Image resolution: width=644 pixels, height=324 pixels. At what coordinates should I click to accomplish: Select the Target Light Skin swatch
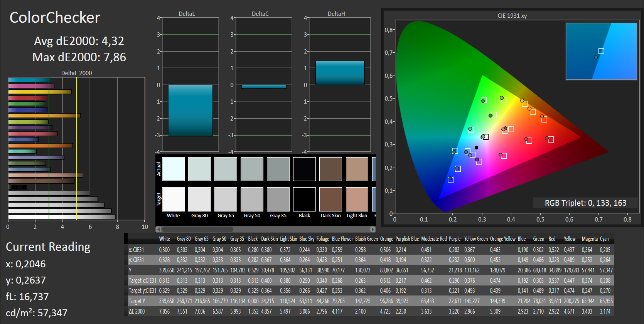(357, 199)
